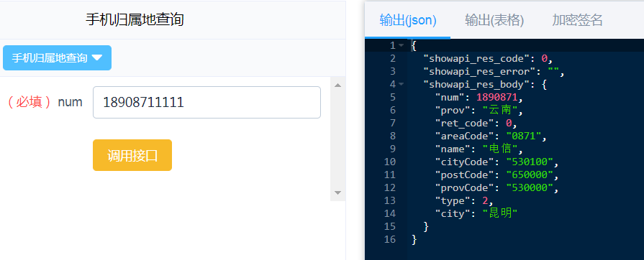
Task: Click the "昆明" city value in JSON
Action: click(500, 213)
